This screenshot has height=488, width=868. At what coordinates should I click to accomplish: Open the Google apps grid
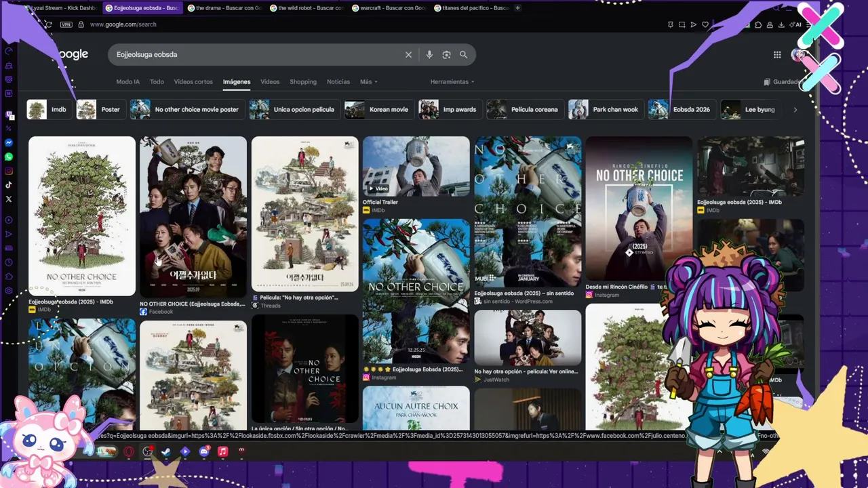777,55
